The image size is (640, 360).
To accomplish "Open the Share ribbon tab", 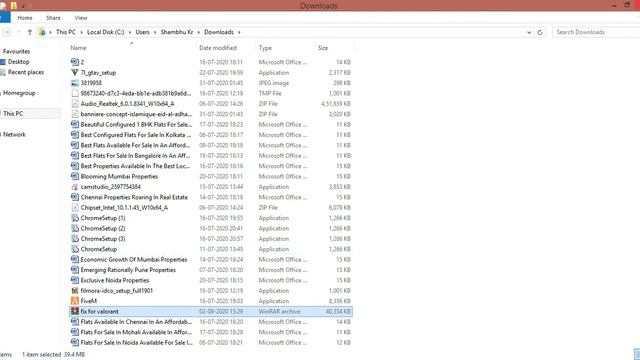I will point(53,18).
